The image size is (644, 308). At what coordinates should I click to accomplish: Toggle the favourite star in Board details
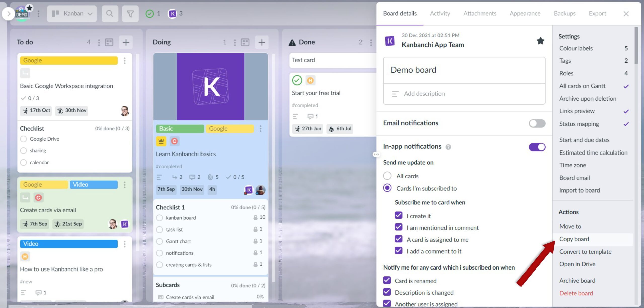point(541,41)
